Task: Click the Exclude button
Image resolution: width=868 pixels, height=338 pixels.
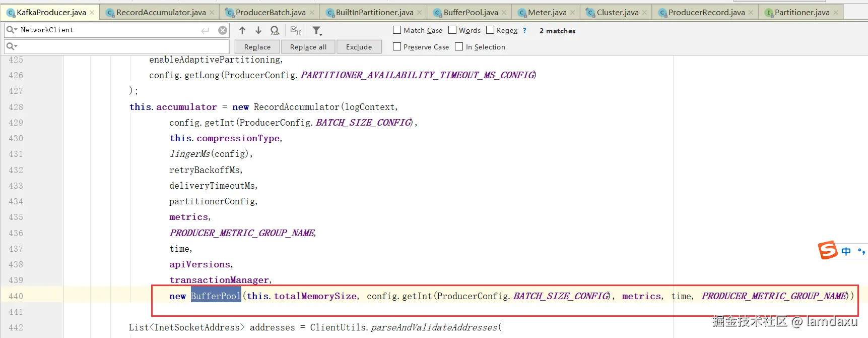Action: (359, 47)
